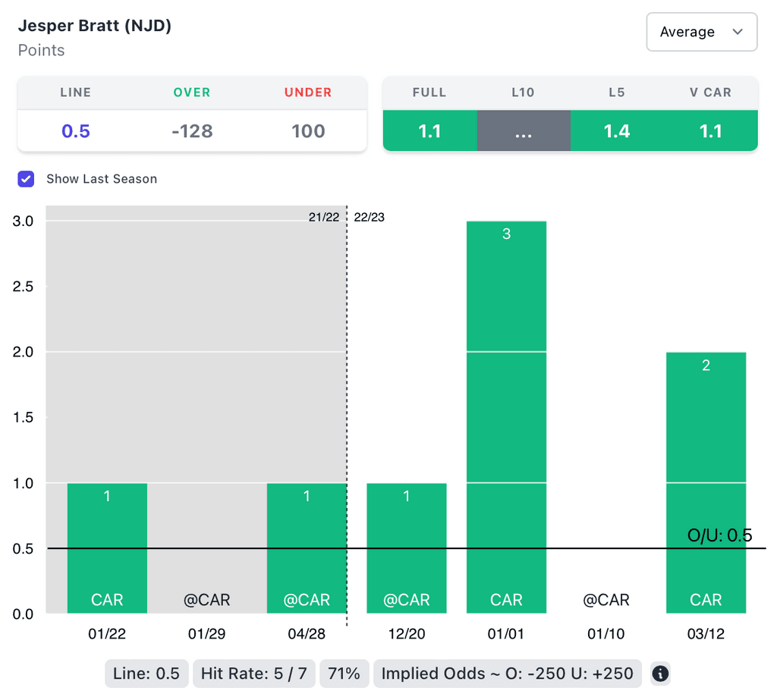Click the 12/20 bar against @CAR
The height and width of the screenshot is (700, 777).
pyautogui.click(x=407, y=548)
